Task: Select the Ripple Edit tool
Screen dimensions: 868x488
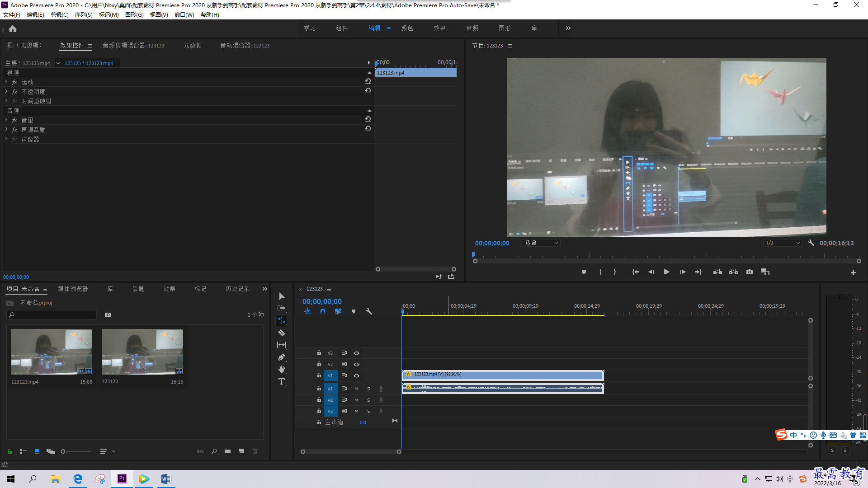Action: tap(282, 320)
